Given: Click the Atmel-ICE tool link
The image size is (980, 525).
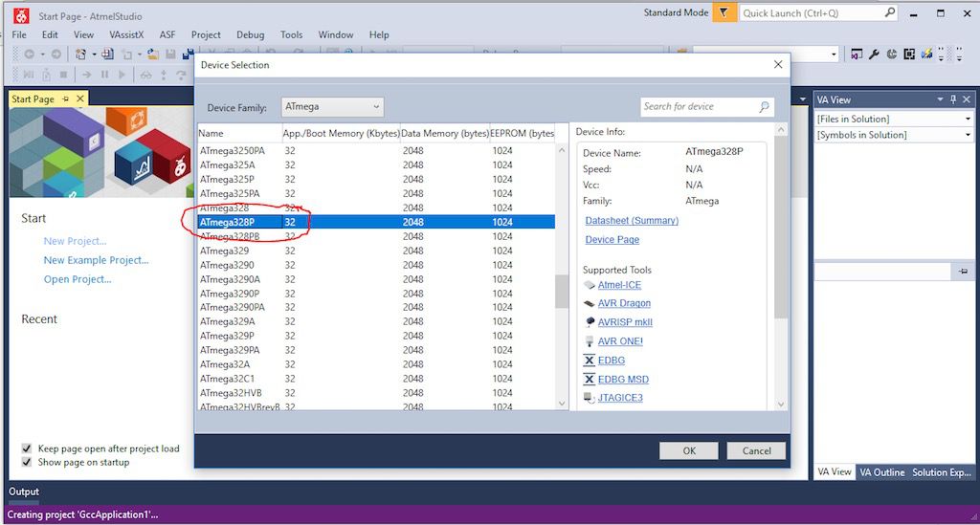Looking at the screenshot, I should (619, 285).
